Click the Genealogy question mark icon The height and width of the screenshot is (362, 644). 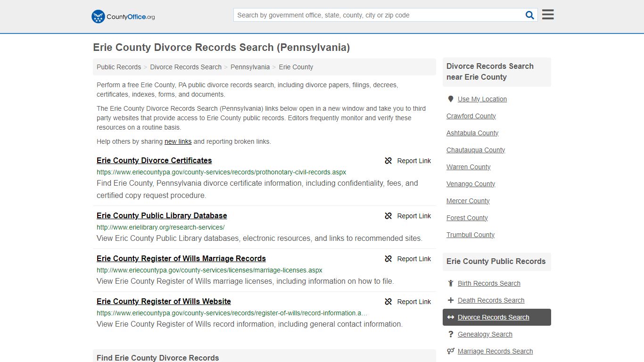(x=451, y=334)
